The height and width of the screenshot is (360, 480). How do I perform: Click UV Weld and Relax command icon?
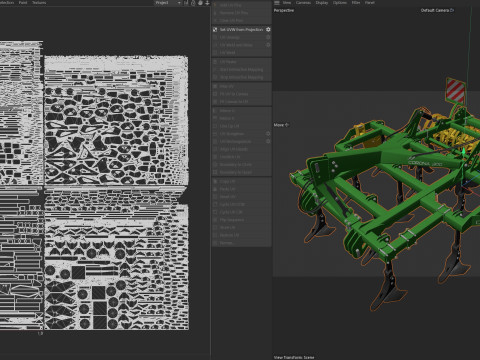tap(215, 45)
